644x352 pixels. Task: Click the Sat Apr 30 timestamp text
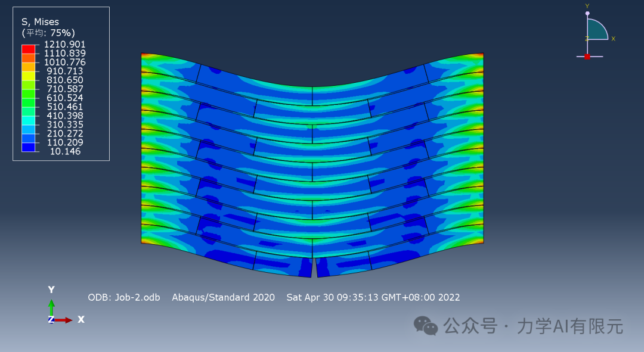click(373, 297)
